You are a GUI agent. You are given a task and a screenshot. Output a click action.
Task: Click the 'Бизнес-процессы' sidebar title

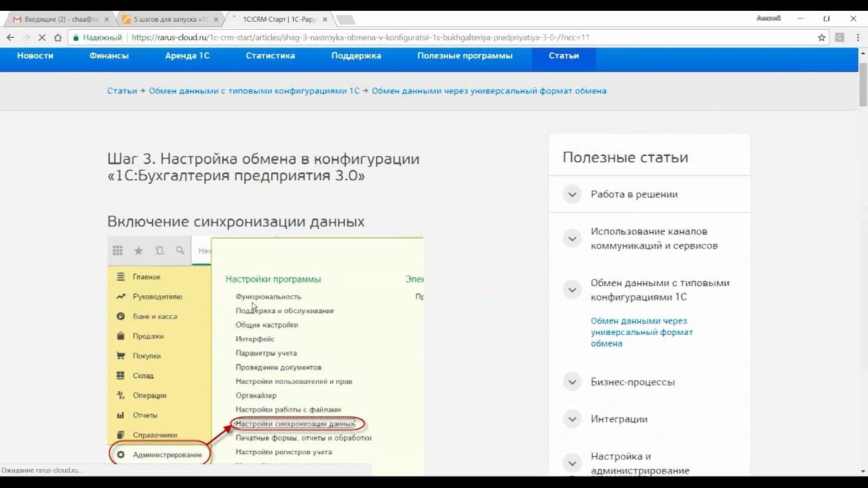[x=633, y=382]
